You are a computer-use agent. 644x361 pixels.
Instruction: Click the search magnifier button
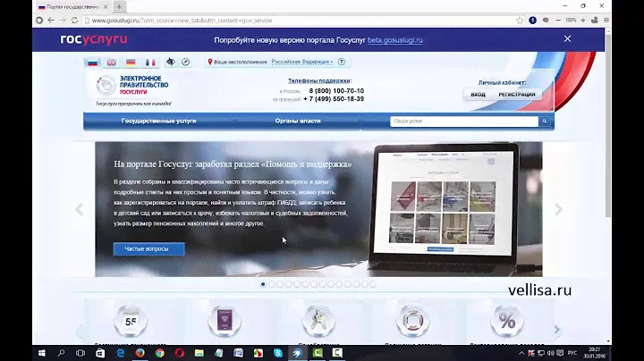point(545,121)
